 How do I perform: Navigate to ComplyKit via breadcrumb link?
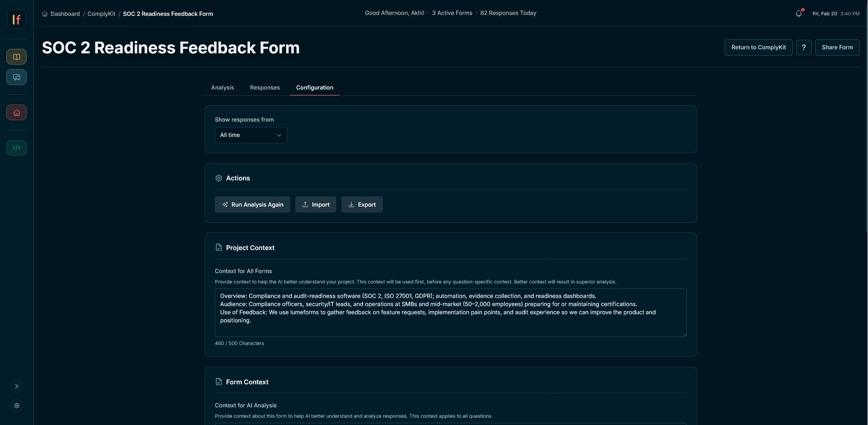101,14
